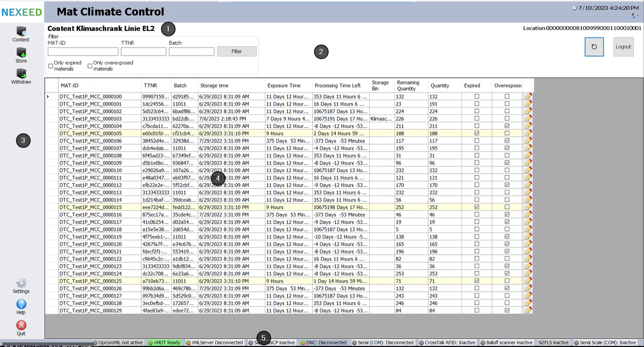Click the DNC: Disconnected status icon
644x347 pixels.
coord(303,343)
